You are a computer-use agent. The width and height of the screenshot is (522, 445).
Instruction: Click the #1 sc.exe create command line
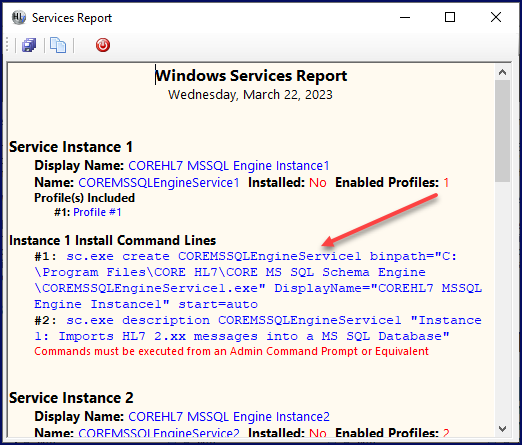pos(258,280)
